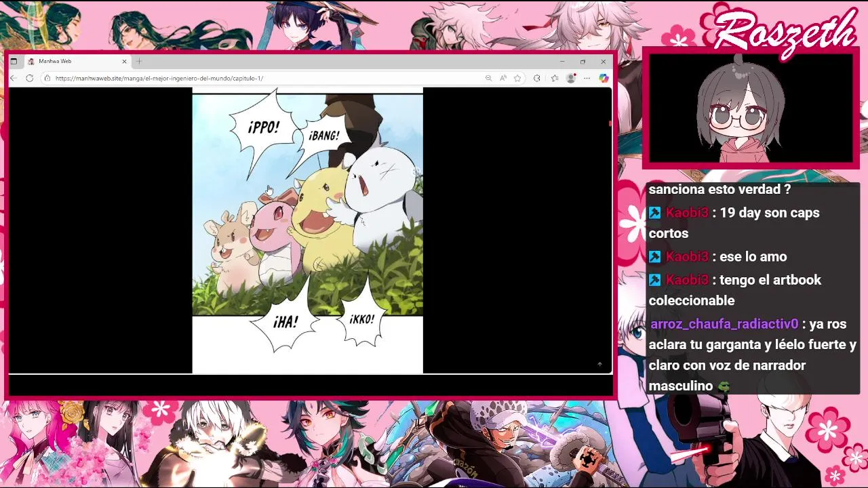Add page to favorites star
The height and width of the screenshot is (488, 868).
(x=517, y=78)
